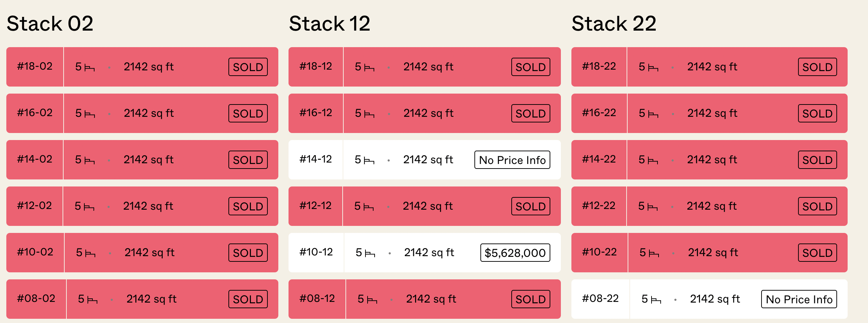Click the SOLD badge on #14-02
Screen dimensions: 868x323
click(248, 160)
